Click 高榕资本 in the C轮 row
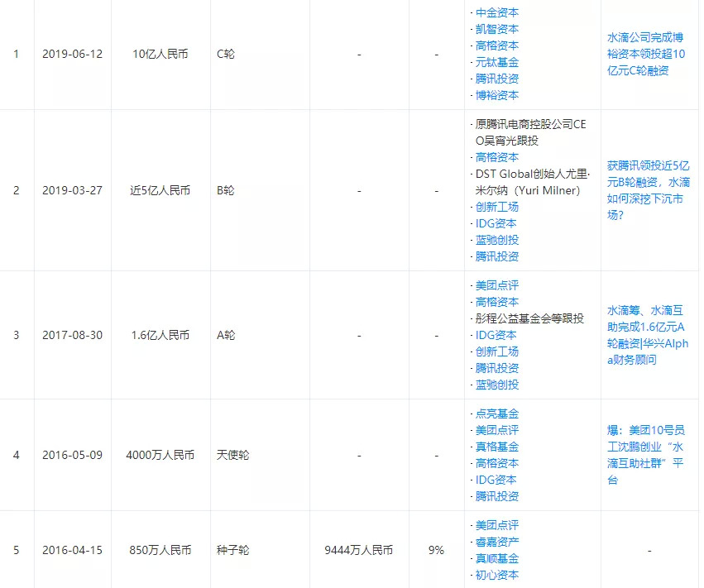 pos(497,45)
